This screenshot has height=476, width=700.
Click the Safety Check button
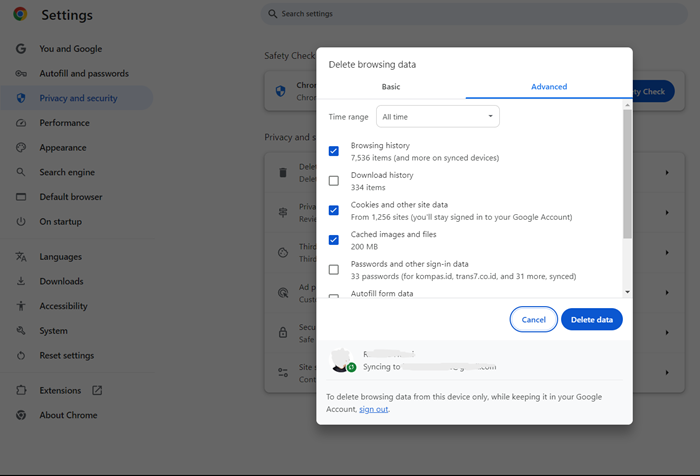pyautogui.click(x=654, y=91)
